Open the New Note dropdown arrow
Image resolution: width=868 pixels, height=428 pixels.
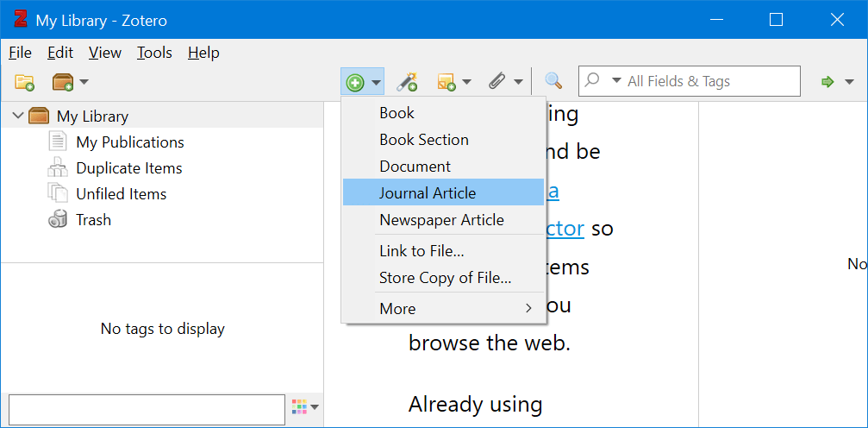(x=466, y=82)
